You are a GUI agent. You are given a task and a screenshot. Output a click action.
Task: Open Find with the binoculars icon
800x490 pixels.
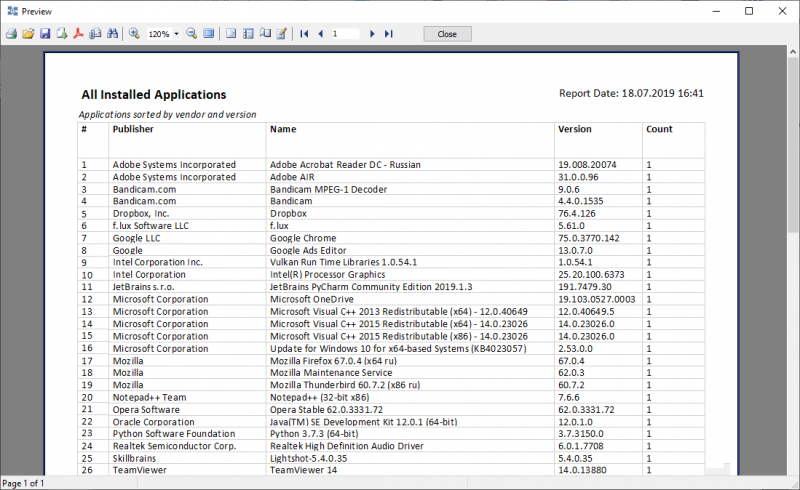(x=112, y=34)
